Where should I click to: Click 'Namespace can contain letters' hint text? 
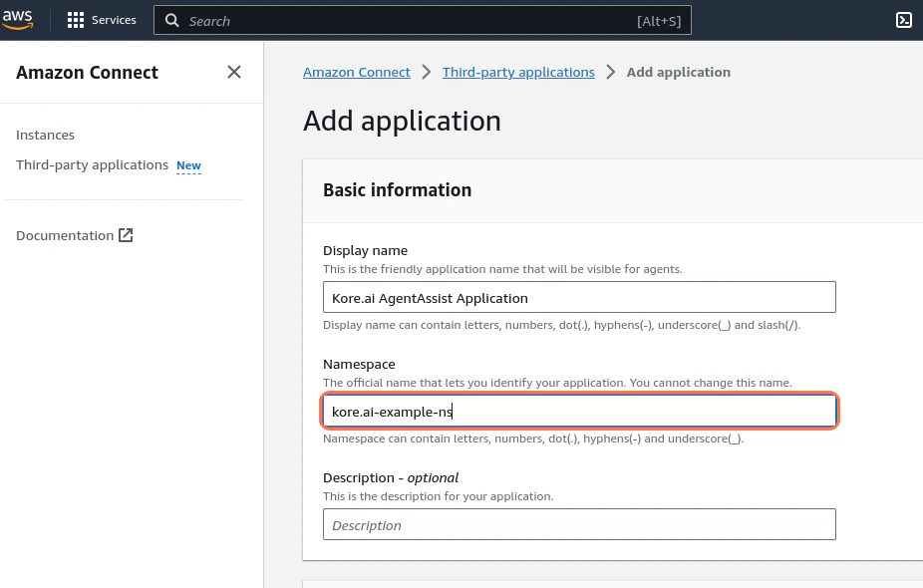[533, 439]
